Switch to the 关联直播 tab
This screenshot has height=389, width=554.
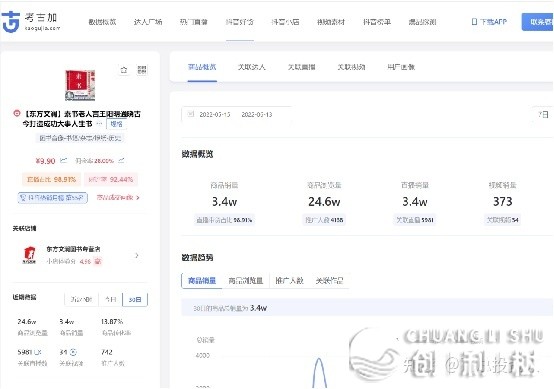301,67
